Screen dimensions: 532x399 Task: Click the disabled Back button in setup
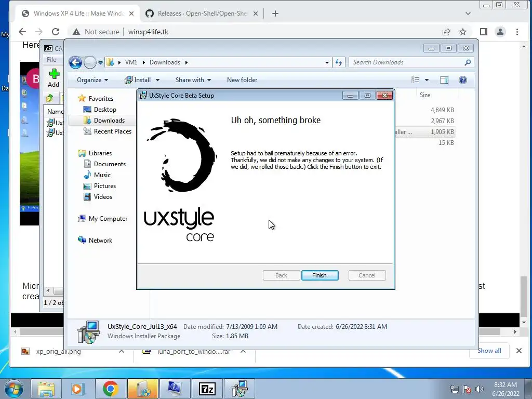(x=281, y=275)
